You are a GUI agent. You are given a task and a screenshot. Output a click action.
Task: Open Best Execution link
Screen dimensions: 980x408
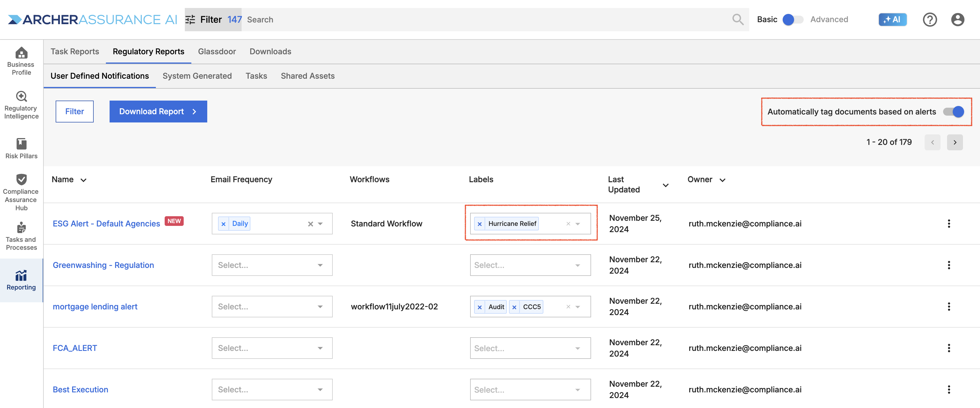click(x=80, y=390)
